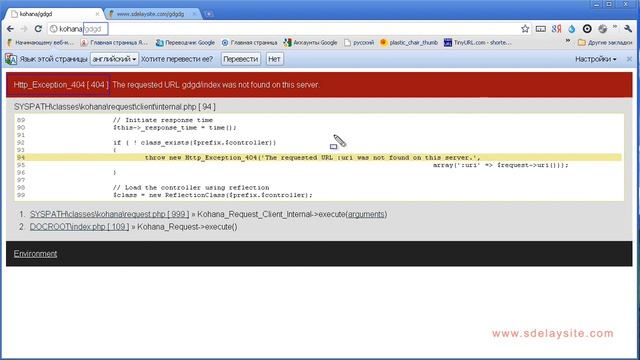The image size is (640, 360).
Task: Show overflow bookmarks chevron
Action: click(x=568, y=41)
